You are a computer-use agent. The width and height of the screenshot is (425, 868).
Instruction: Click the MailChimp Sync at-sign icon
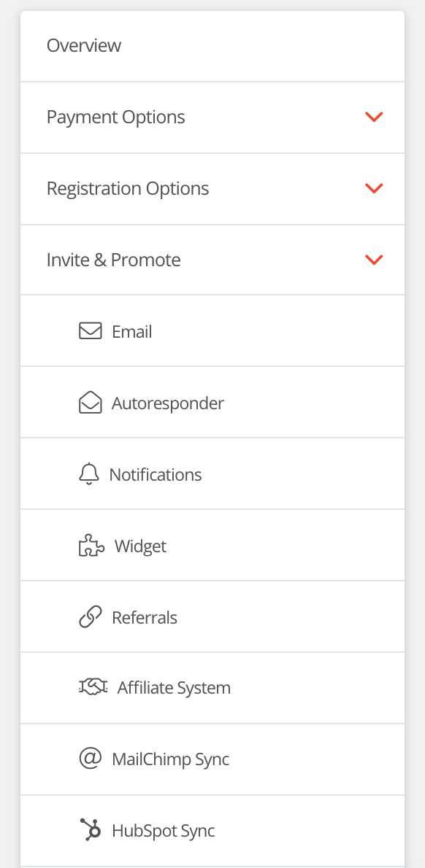[x=91, y=758]
